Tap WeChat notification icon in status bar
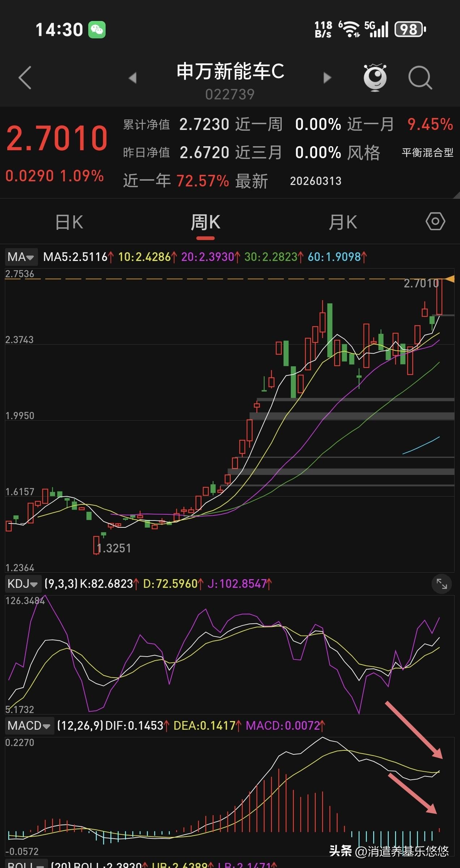The image size is (460, 868). (97, 30)
